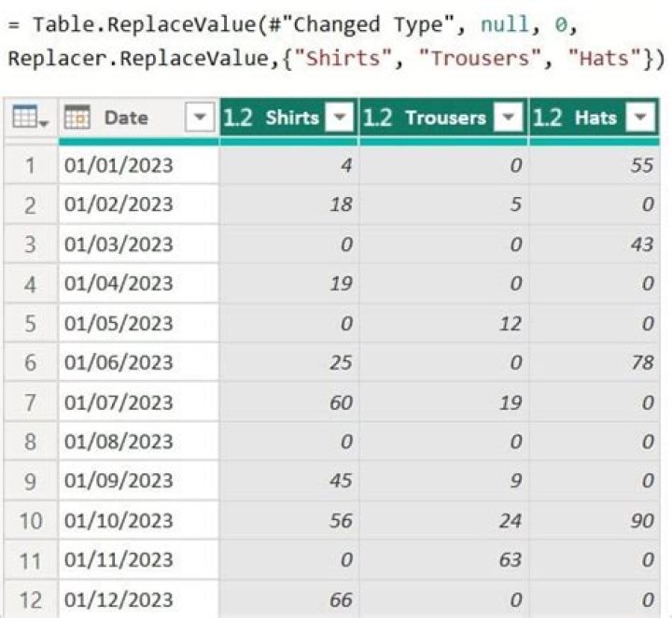Select row number 8
672x618 pixels.
point(30,442)
